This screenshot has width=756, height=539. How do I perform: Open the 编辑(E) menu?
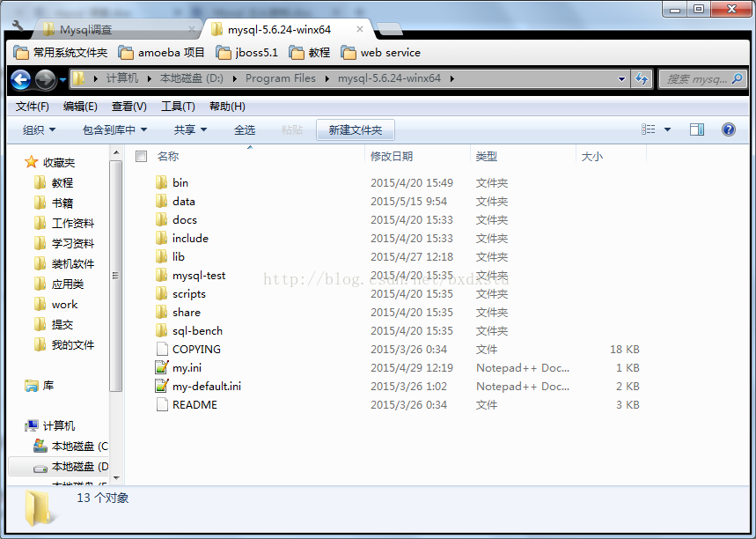80,107
